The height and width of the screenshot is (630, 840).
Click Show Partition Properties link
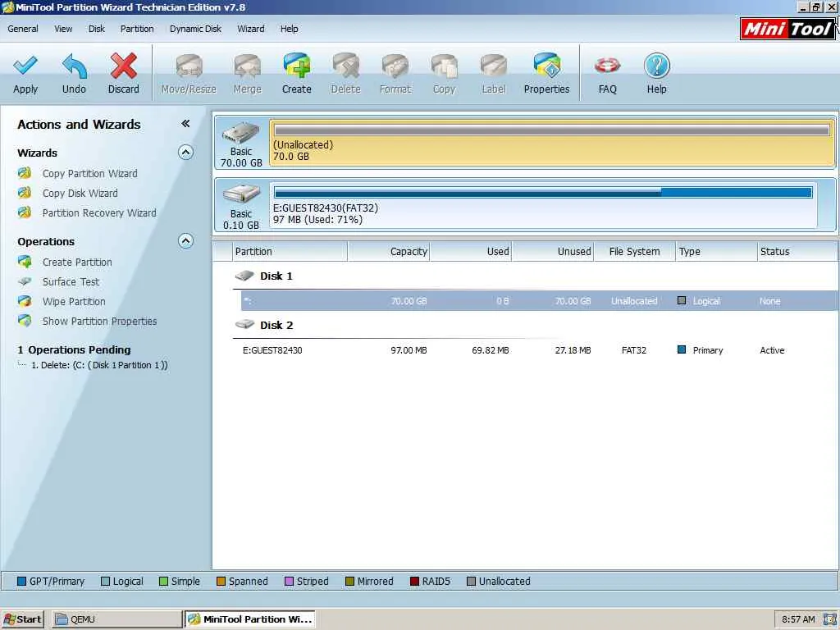point(99,322)
